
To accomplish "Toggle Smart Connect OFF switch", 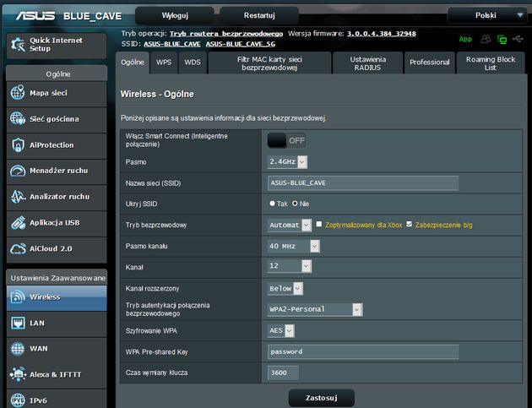I will click(x=287, y=140).
